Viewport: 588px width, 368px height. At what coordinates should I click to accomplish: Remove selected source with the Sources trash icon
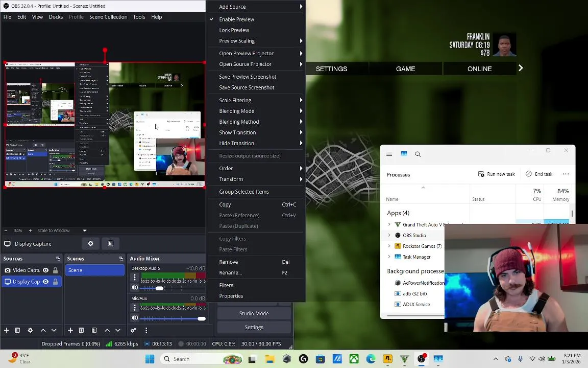point(17,331)
